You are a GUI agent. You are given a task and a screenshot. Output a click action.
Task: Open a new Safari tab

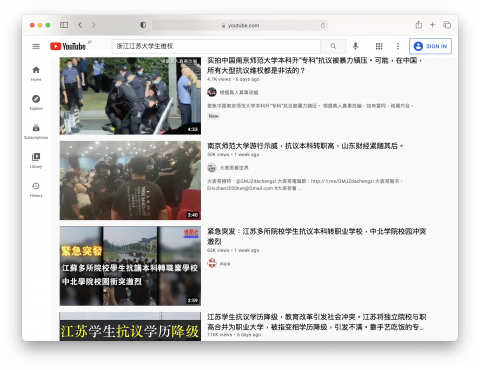(432, 25)
